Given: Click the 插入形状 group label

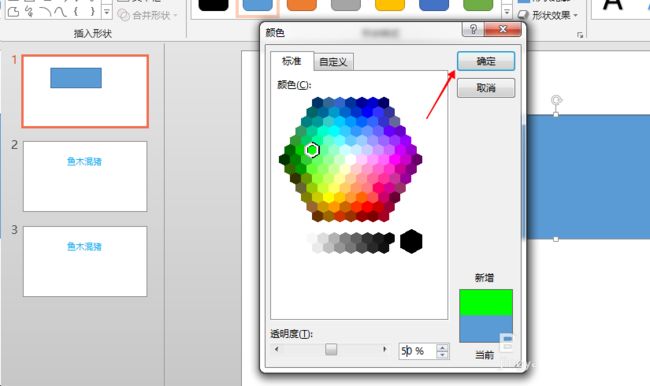Looking at the screenshot, I should pyautogui.click(x=93, y=34).
